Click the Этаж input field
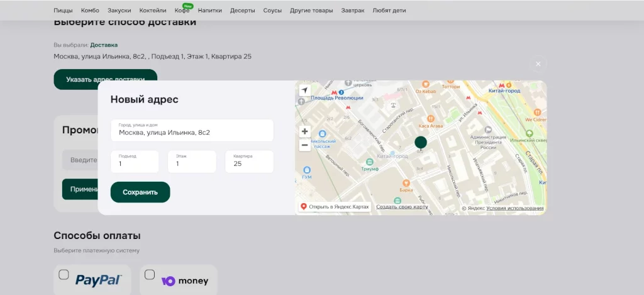 click(192, 162)
